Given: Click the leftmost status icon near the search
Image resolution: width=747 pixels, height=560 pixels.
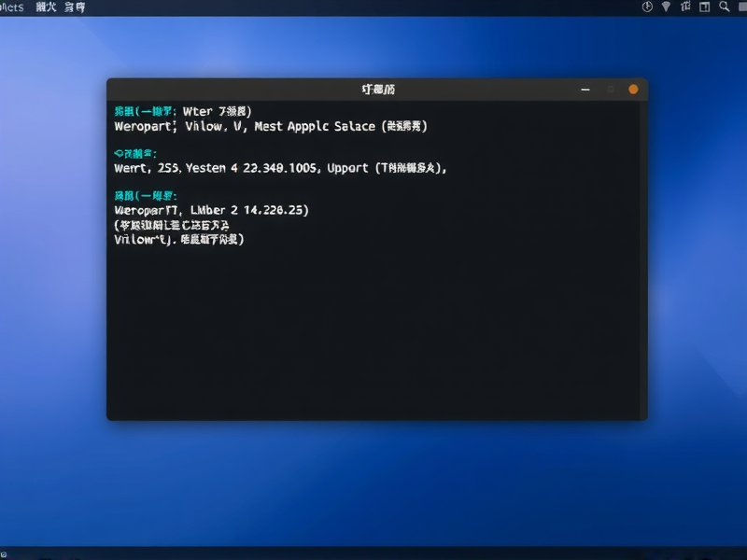Looking at the screenshot, I should click(647, 7).
